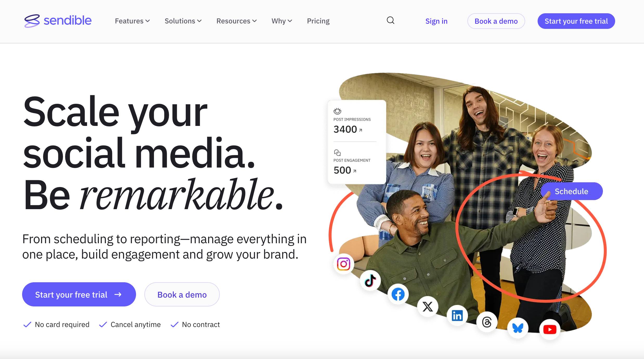Click the checkmark beside No contract

[174, 324]
